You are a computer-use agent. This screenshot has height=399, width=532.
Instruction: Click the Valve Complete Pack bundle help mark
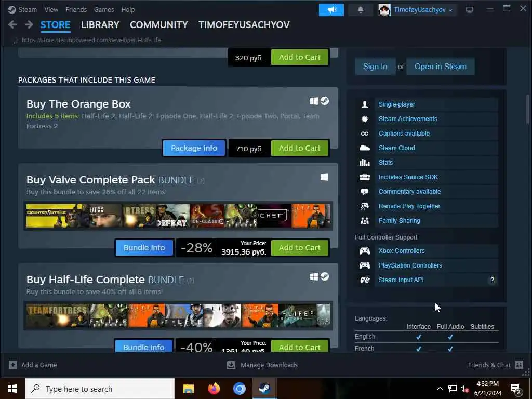coord(201,180)
